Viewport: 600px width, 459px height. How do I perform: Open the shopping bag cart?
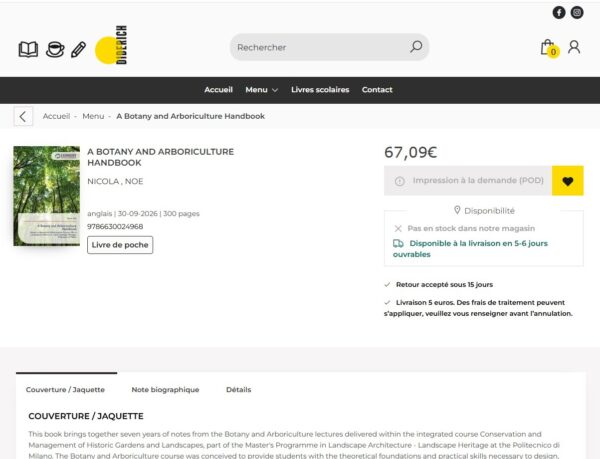click(549, 48)
